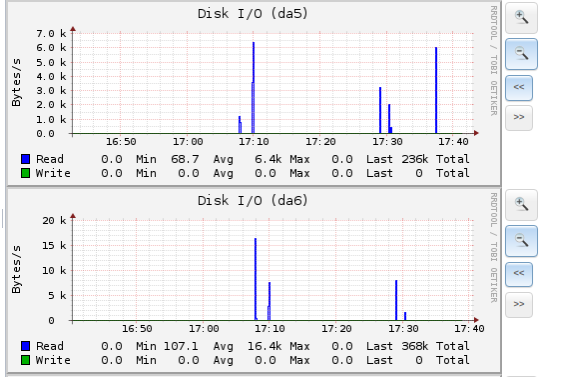
Task: Click the blue Read legend swatch for da6
Action: [x=25, y=346]
